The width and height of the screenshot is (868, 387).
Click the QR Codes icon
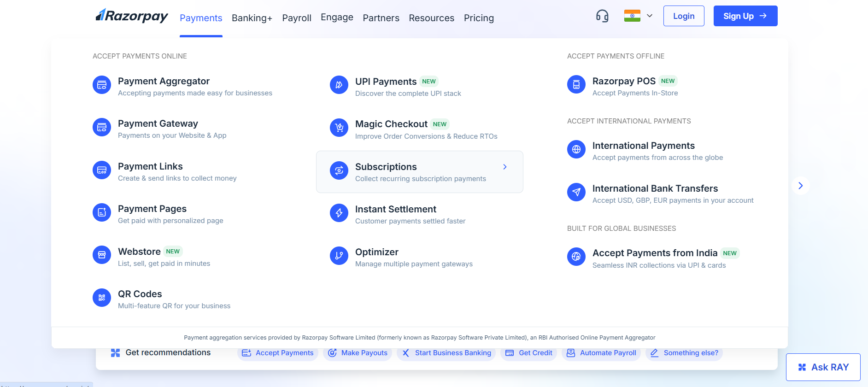(x=102, y=298)
